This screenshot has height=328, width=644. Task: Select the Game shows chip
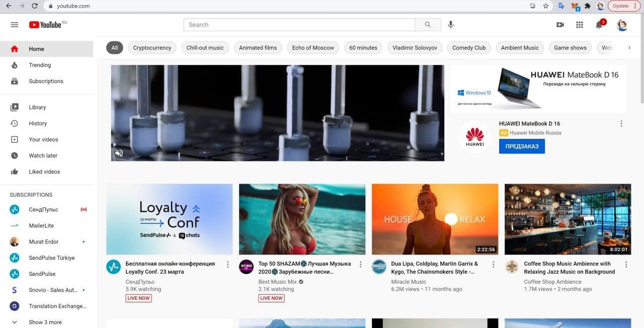point(570,48)
